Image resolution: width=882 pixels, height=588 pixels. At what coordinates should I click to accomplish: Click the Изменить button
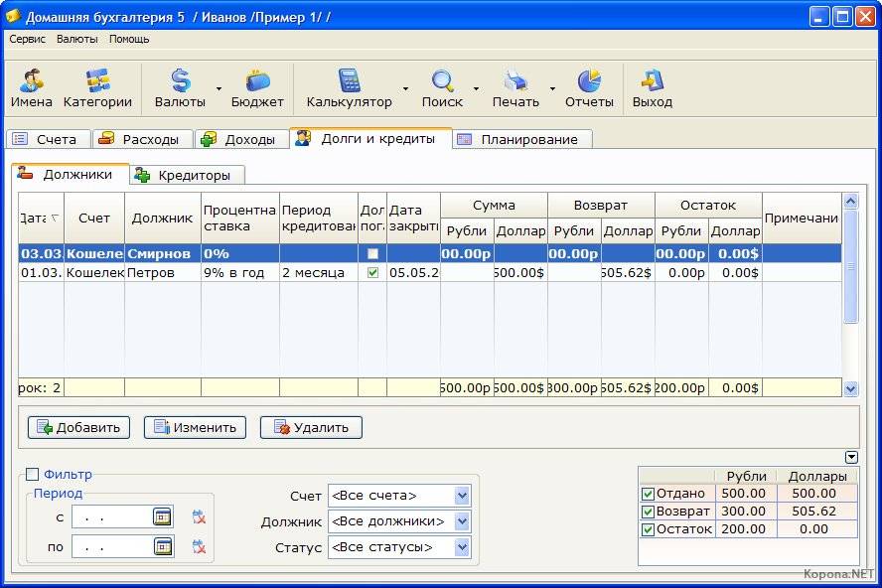(195, 428)
